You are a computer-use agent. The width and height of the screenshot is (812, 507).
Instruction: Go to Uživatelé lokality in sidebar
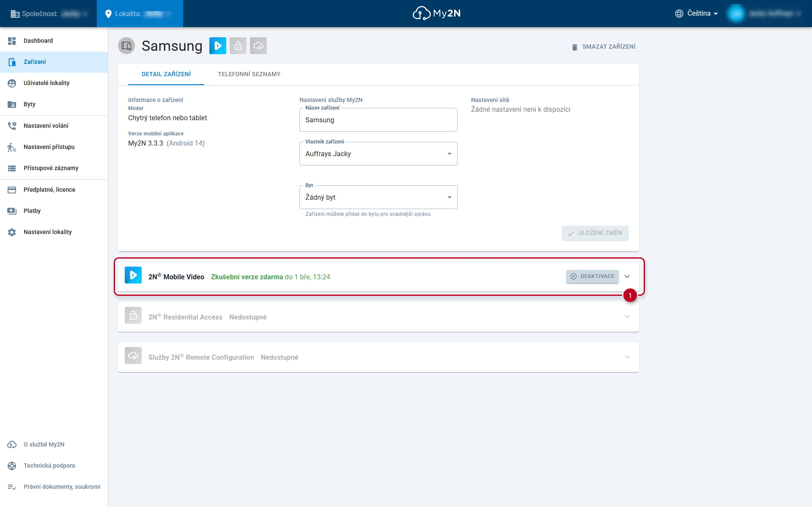click(54, 83)
